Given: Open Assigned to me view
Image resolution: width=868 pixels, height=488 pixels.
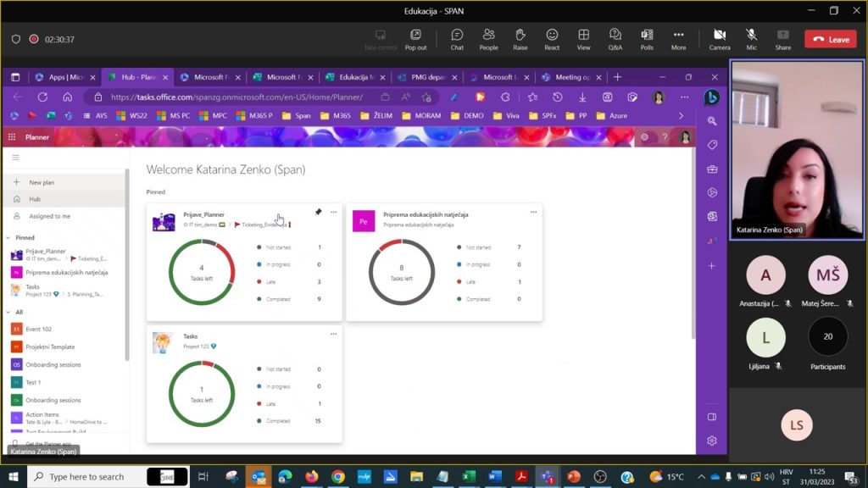Looking at the screenshot, I should pos(64,216).
